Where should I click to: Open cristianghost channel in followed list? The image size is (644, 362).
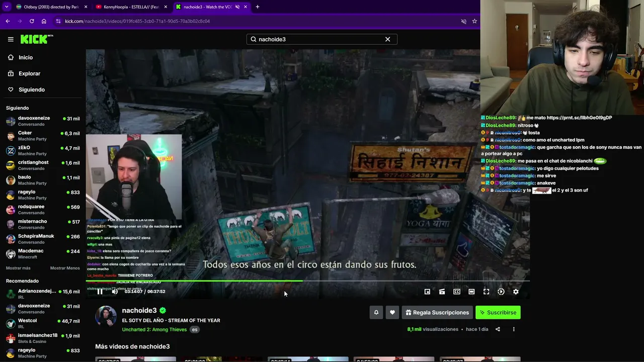(x=43, y=165)
